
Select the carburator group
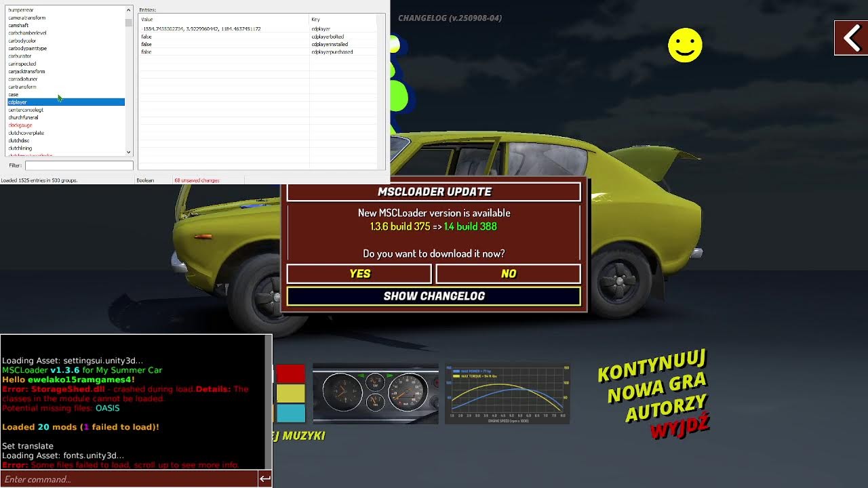point(20,56)
